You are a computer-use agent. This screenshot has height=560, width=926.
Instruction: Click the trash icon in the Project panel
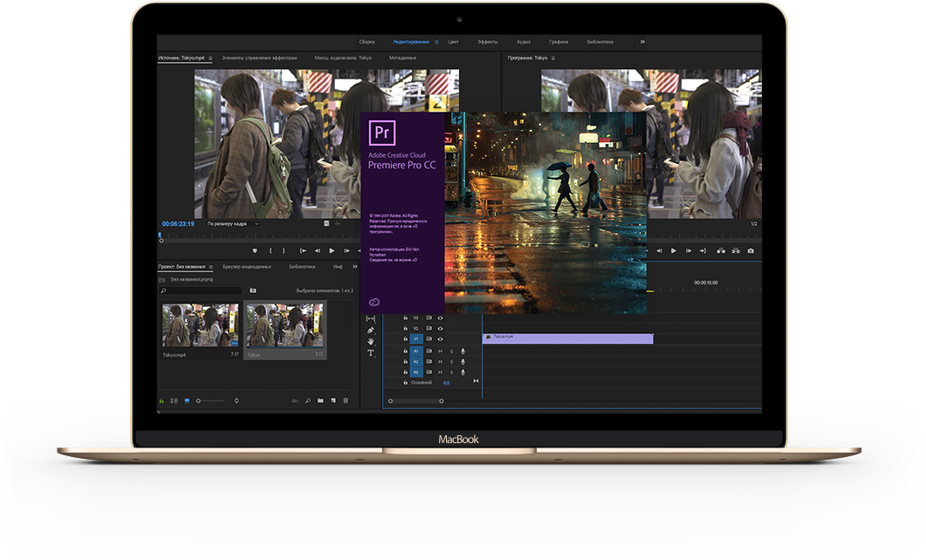point(346,400)
